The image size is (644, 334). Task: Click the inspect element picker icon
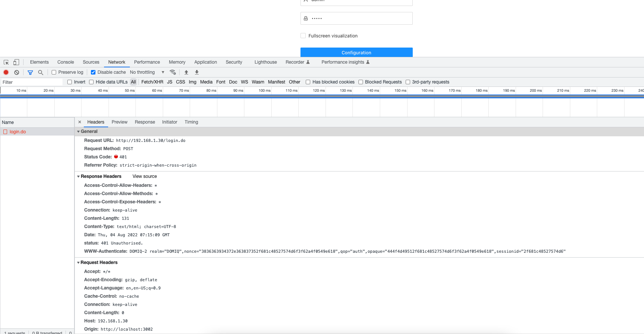coord(6,62)
